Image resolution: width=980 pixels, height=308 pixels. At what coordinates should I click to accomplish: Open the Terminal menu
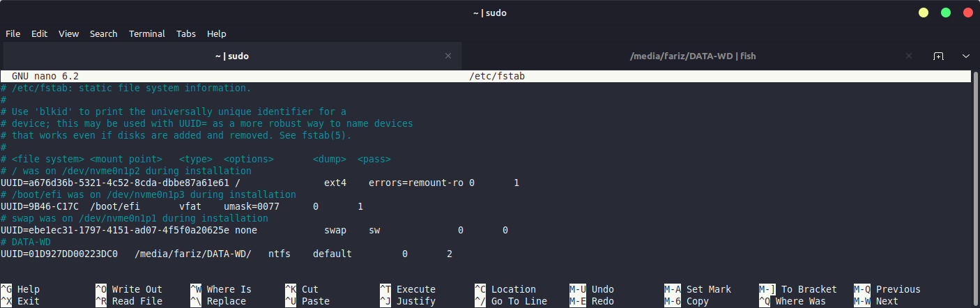(147, 33)
